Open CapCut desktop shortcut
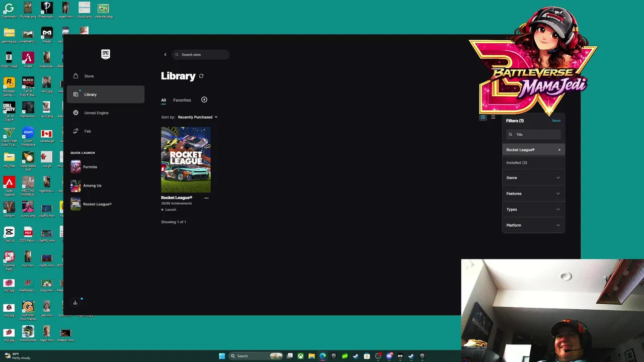644x362 pixels. point(9,234)
